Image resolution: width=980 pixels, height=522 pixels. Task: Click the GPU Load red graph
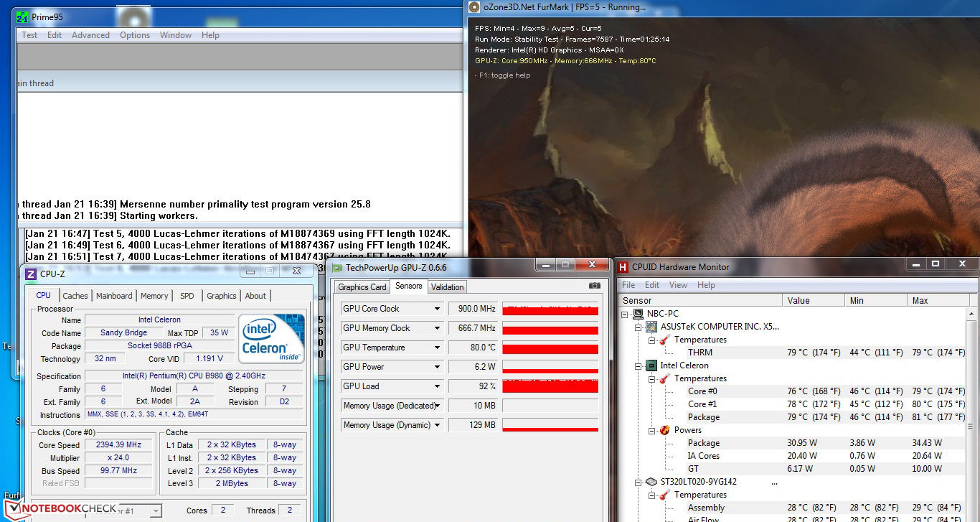[550, 386]
